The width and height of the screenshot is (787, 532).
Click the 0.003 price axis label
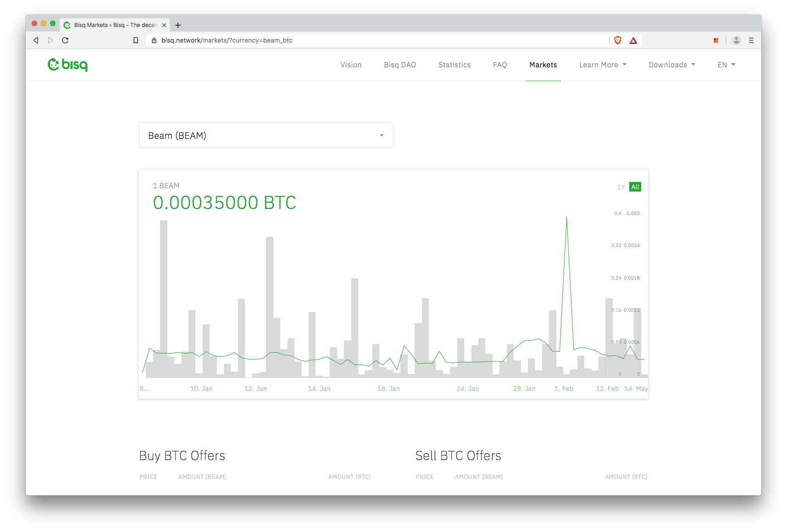(x=633, y=214)
